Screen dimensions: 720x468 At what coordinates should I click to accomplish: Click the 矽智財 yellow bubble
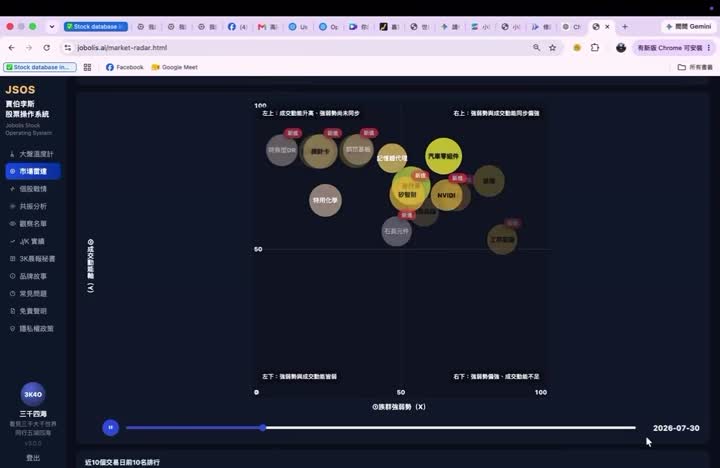pos(406,195)
